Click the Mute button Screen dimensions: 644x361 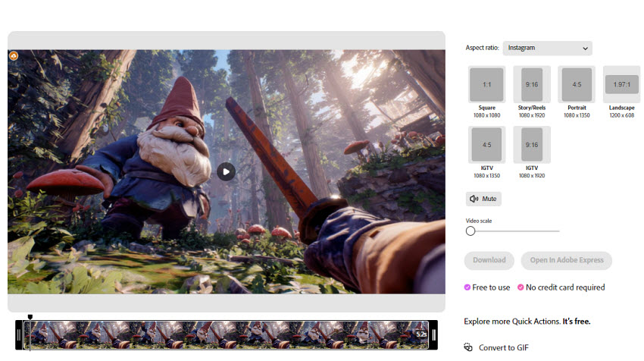click(483, 199)
